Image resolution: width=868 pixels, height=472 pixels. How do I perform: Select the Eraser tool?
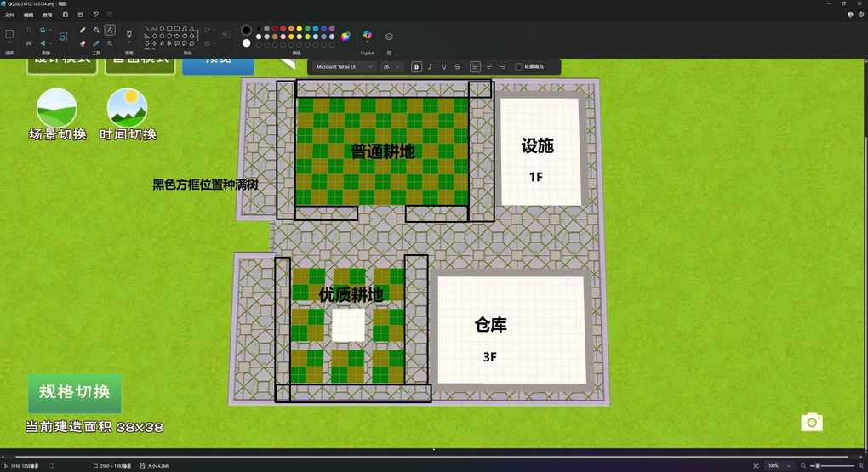click(x=83, y=43)
